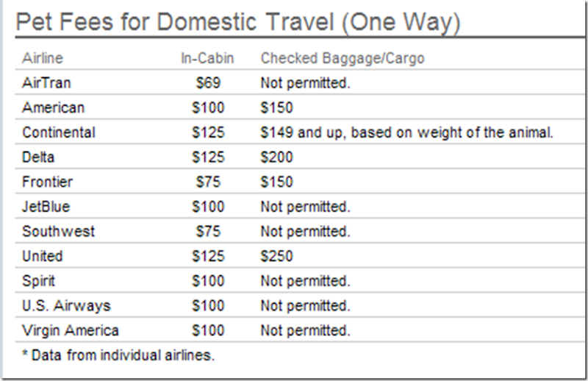Screen dimensions: 588x381
Task: Click Continental in the airline list
Action: (x=59, y=132)
